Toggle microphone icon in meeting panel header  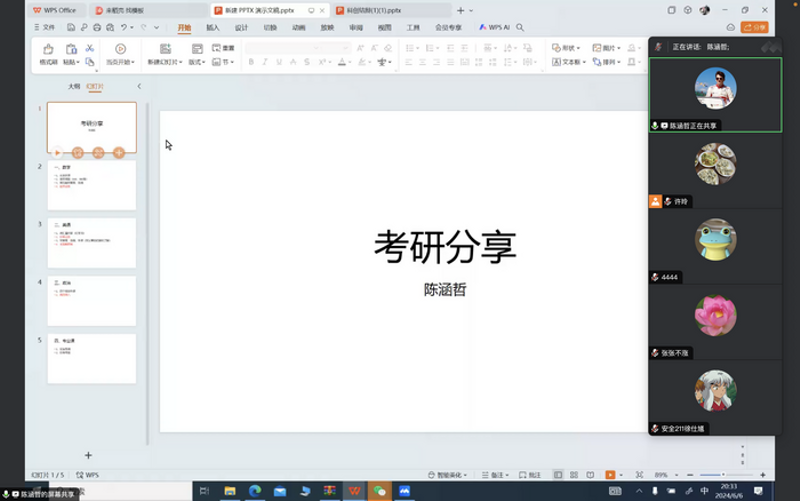658,47
